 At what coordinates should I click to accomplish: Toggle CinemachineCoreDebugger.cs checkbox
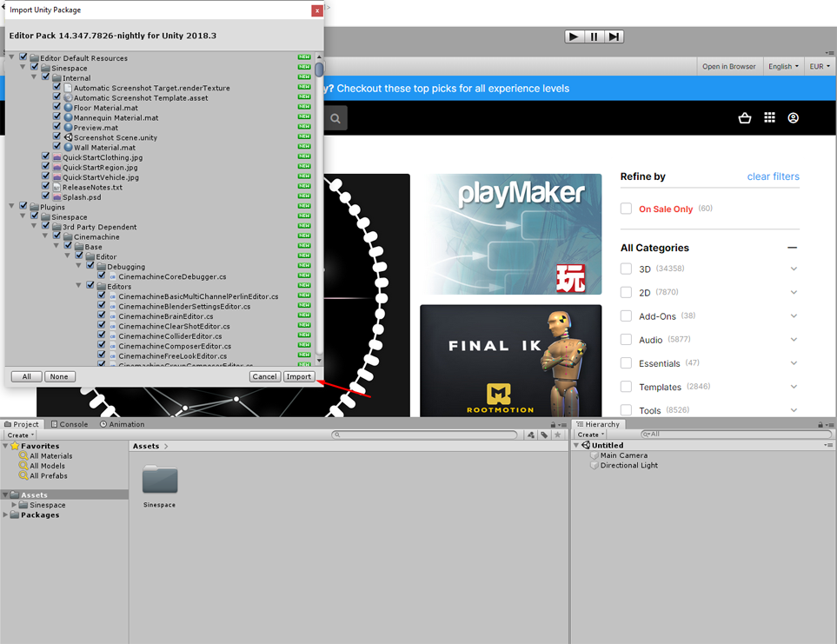click(102, 275)
